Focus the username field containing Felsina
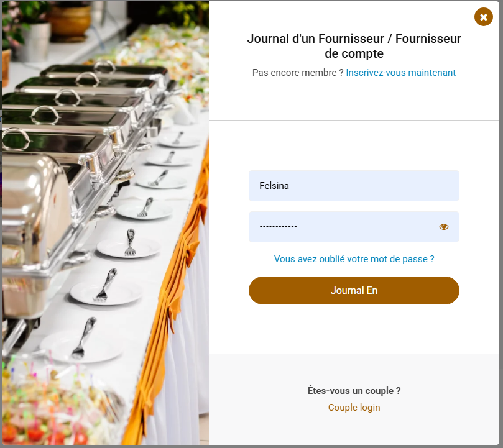Image resolution: width=503 pixels, height=448 pixels. (x=354, y=186)
